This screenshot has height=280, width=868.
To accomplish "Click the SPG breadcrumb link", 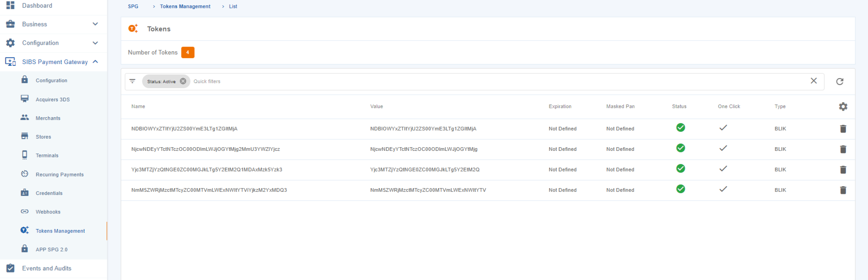I will click(133, 7).
